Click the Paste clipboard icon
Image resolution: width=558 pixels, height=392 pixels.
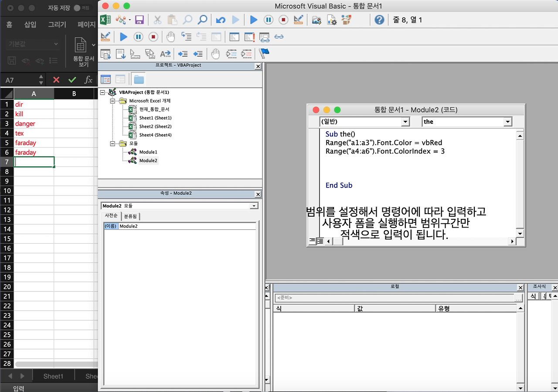tap(172, 20)
